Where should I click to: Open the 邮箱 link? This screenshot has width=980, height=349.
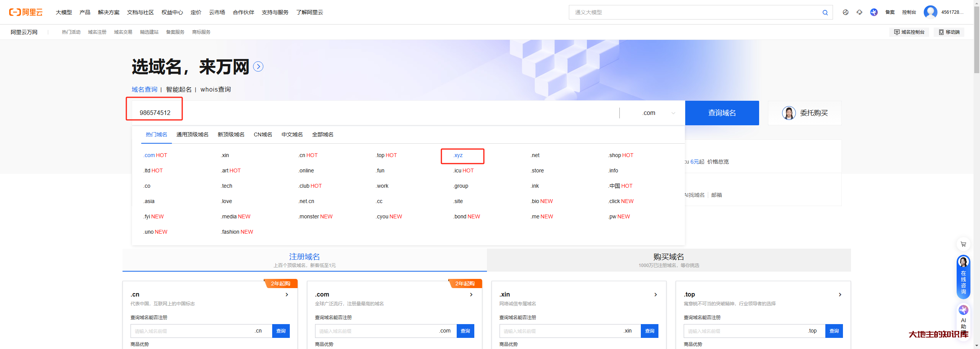[x=717, y=195]
